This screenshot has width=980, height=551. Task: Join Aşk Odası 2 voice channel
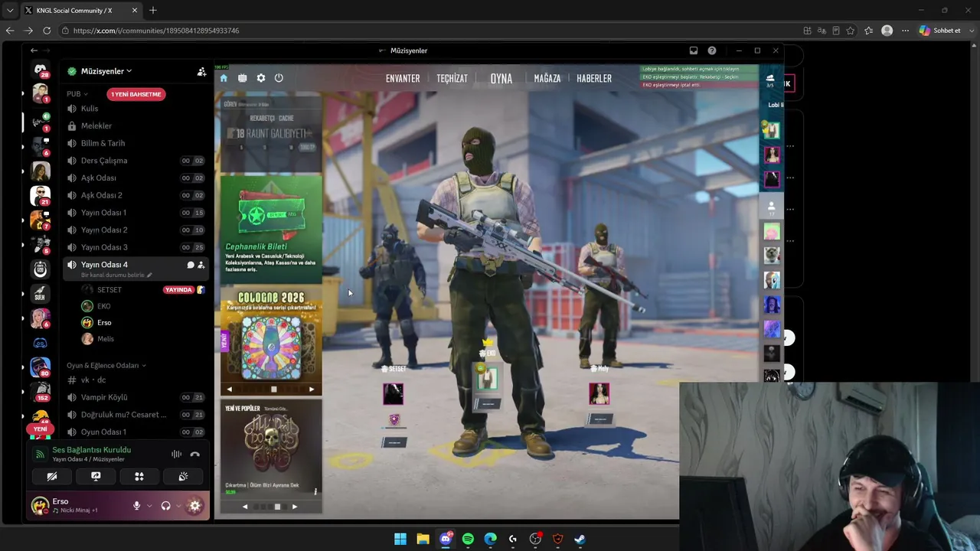point(135,195)
